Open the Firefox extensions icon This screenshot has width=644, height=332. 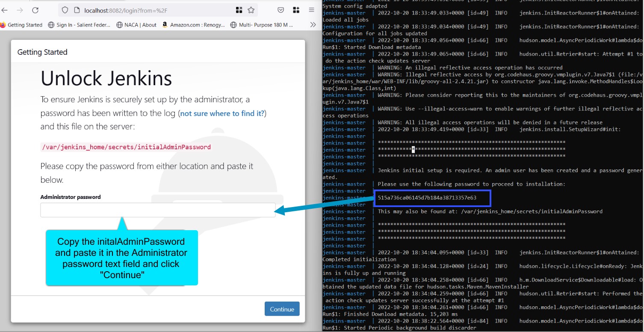click(x=296, y=10)
